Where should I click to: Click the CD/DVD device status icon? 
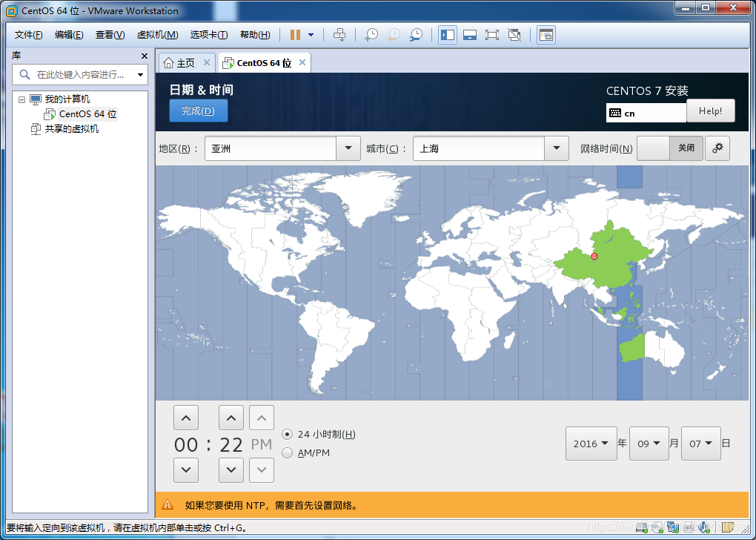pos(657,527)
